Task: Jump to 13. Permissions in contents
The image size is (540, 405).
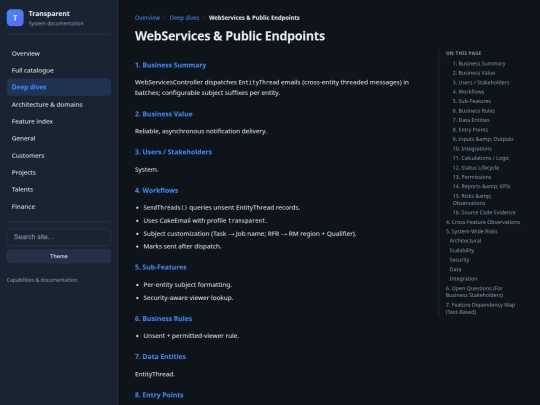Action: coord(472,177)
